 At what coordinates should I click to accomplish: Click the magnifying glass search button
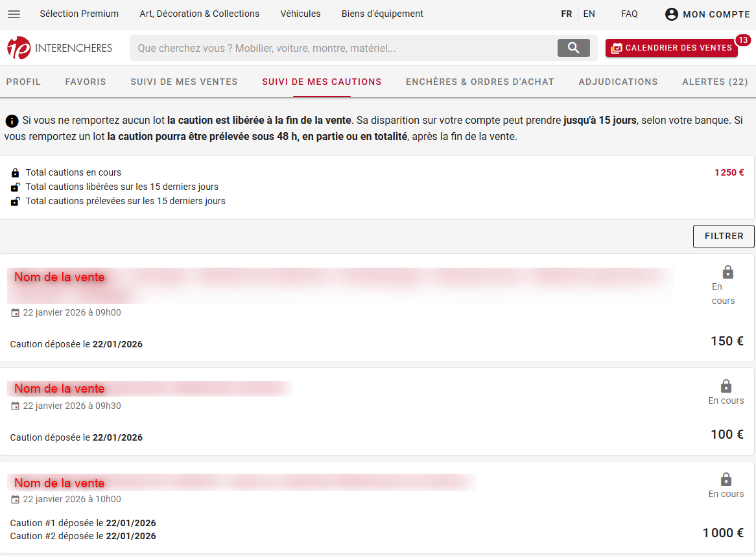573,48
